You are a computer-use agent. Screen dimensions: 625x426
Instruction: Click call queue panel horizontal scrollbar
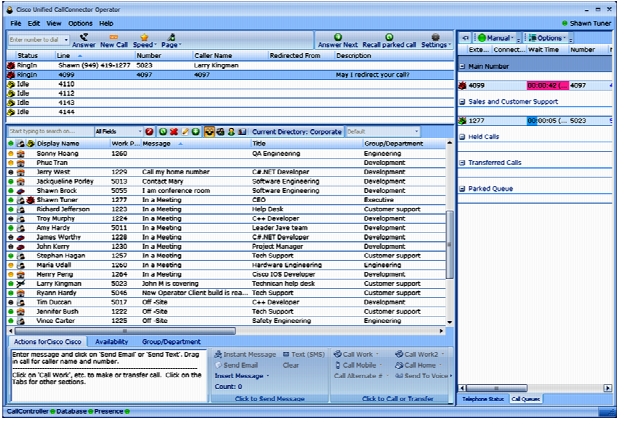[497, 388]
